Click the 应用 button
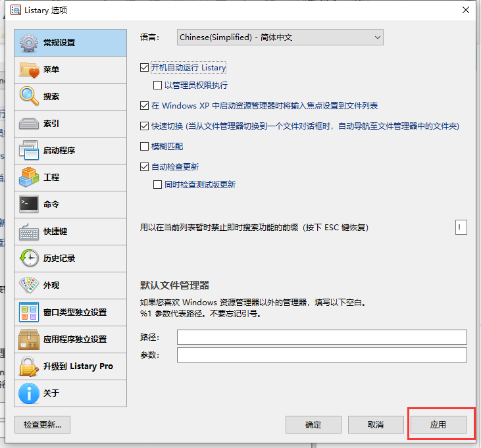 [x=438, y=425]
